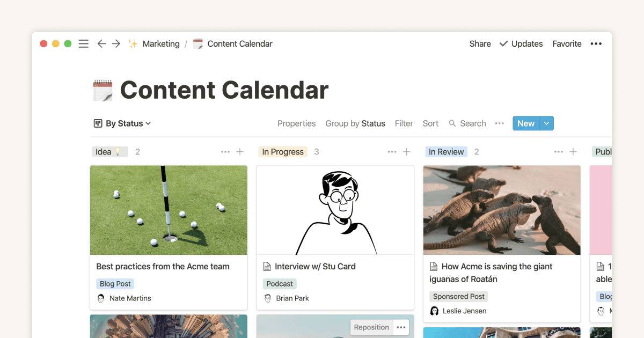The height and width of the screenshot is (338, 644).
Task: Add a card with the plus beside In Progress
Action: pos(406,151)
